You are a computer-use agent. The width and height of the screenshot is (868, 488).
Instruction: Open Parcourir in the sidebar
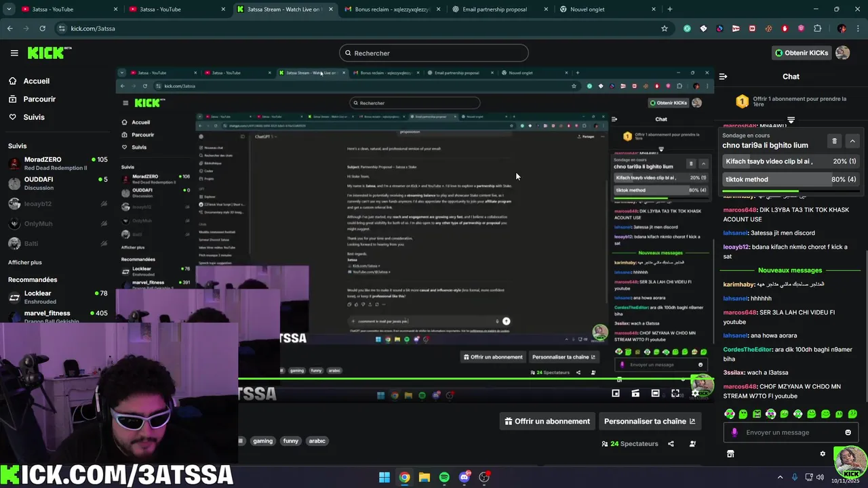click(32, 99)
